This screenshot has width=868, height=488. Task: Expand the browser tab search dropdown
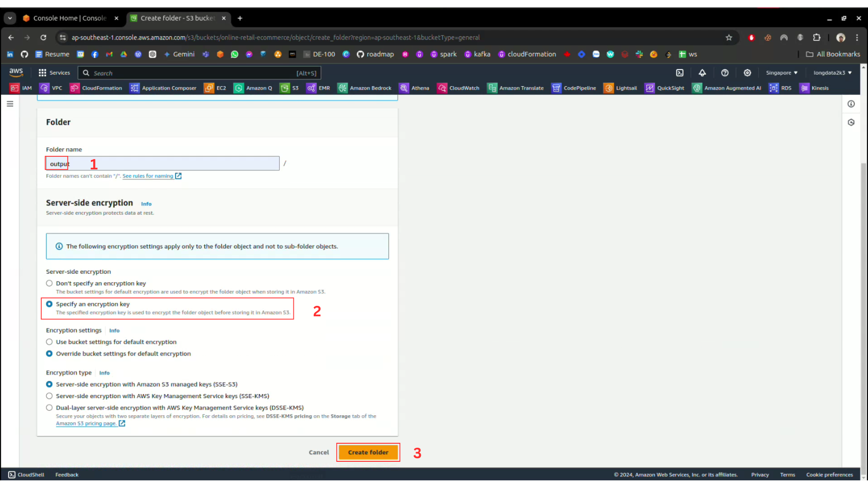coord(9,18)
